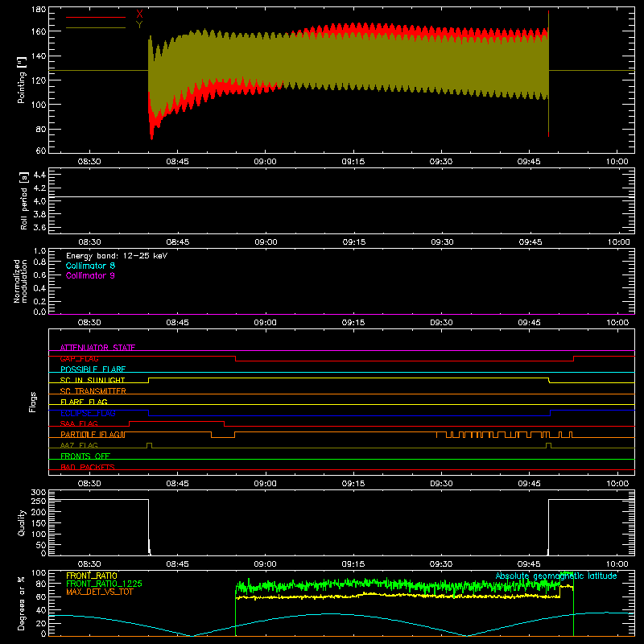Click the 08:45 time tick under Roll period plot
Screen dimensions: 644x644
point(177,242)
